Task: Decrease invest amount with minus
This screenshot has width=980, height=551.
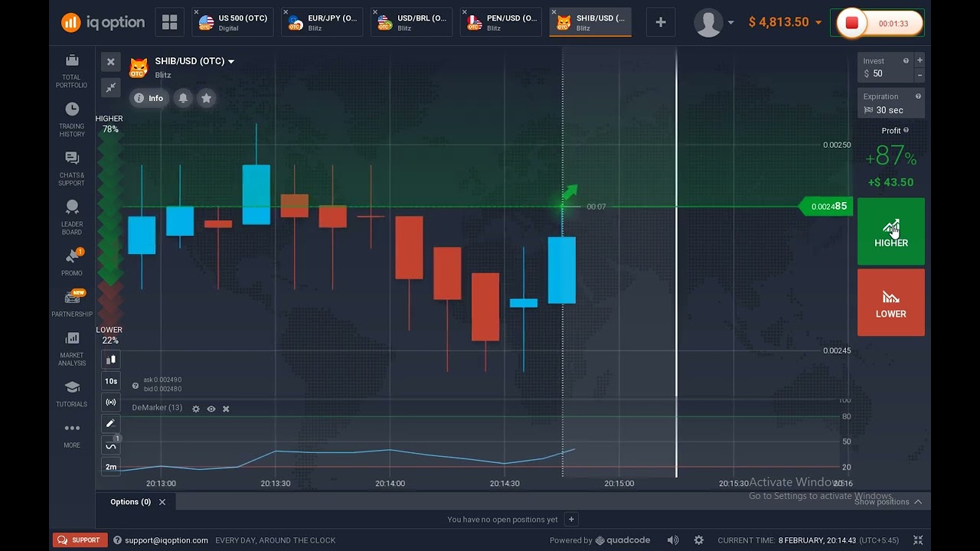Action: tap(920, 74)
